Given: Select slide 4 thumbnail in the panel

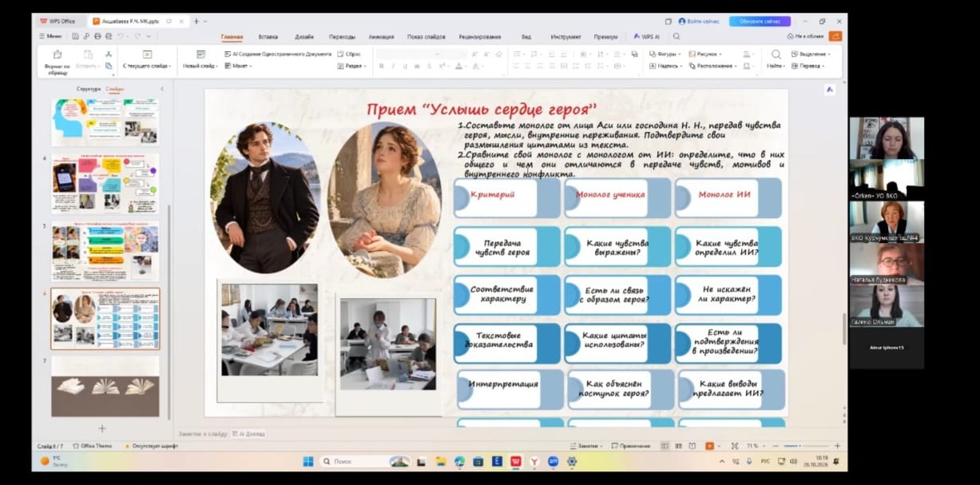Looking at the screenshot, I should click(105, 184).
